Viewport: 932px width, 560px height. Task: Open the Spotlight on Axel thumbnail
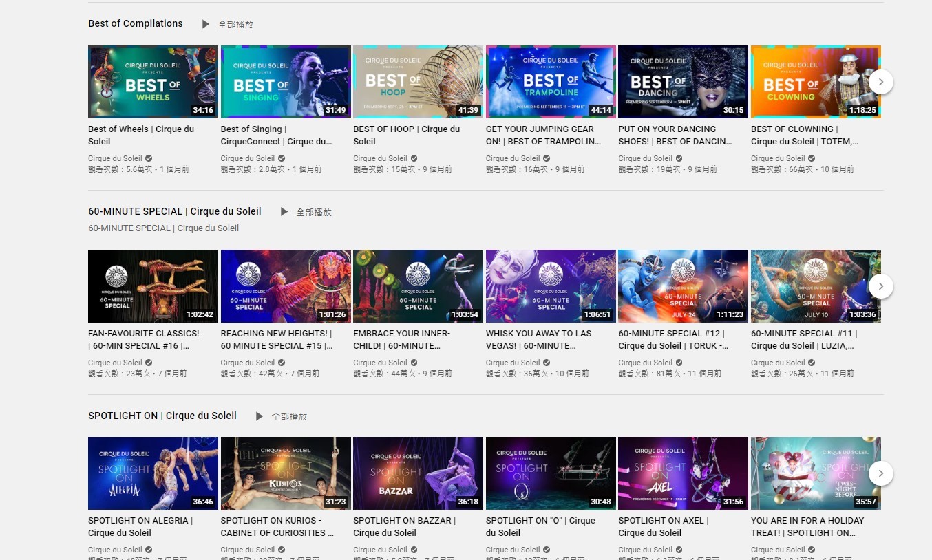(683, 473)
